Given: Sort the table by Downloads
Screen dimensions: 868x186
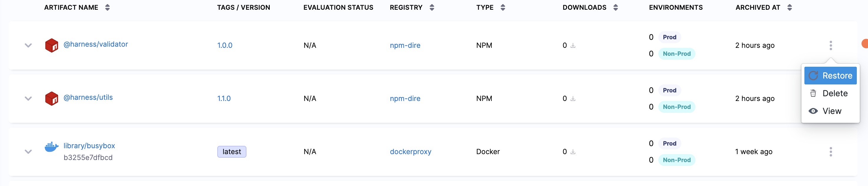Looking at the screenshot, I should (x=616, y=7).
